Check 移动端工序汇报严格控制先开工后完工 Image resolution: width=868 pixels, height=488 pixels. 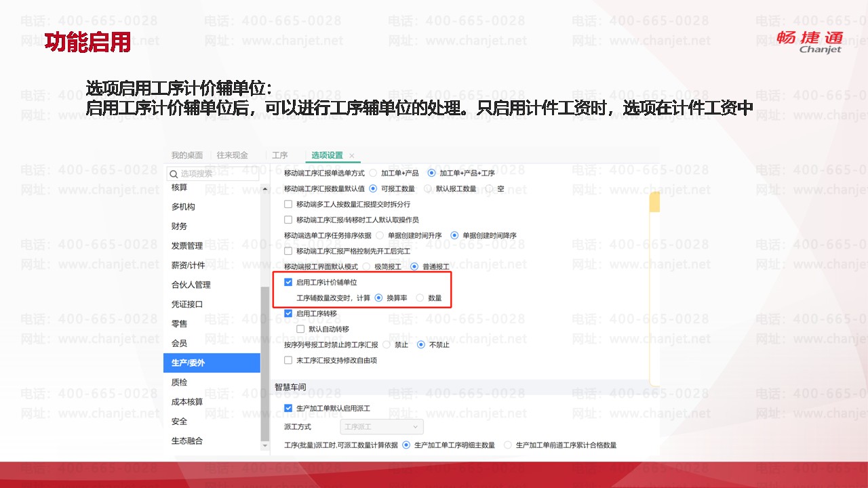pyautogui.click(x=288, y=251)
